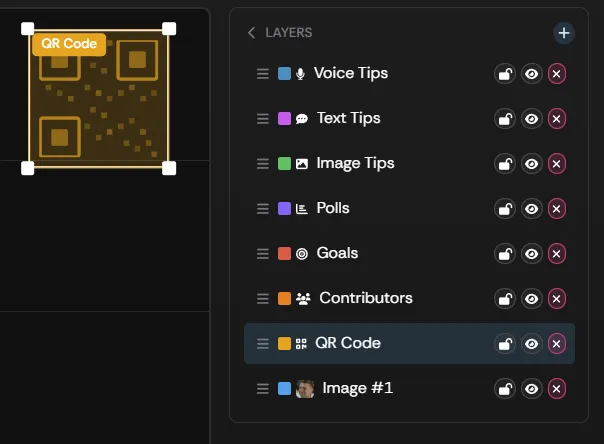The width and height of the screenshot is (604, 444).
Task: Grab the drag handle of QR Code layer
Action: pos(263,343)
